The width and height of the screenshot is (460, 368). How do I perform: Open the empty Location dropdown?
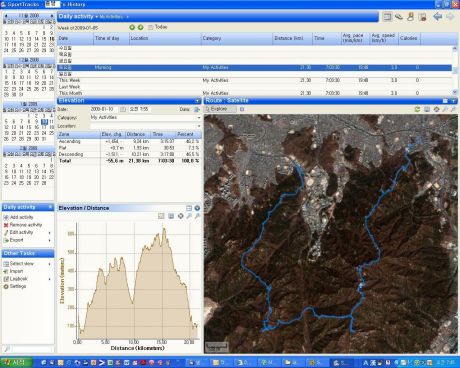click(x=145, y=126)
